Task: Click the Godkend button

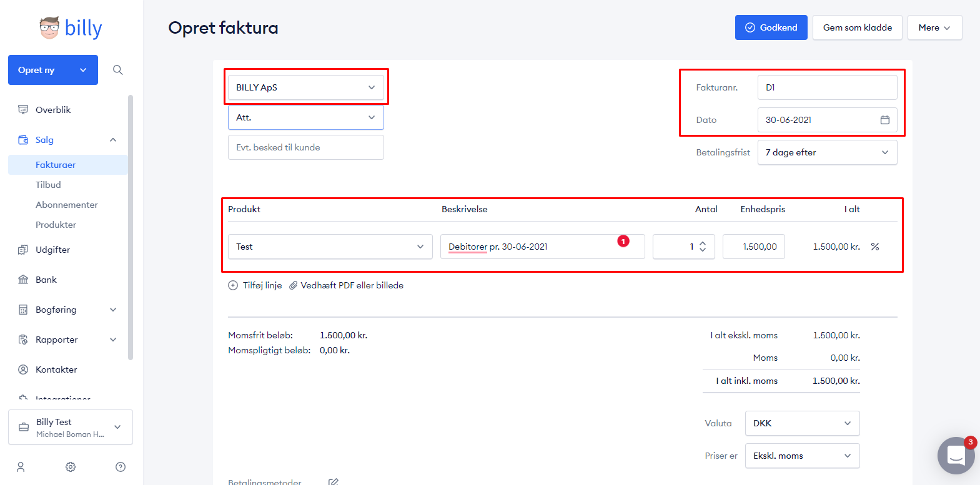Action: 771,27
